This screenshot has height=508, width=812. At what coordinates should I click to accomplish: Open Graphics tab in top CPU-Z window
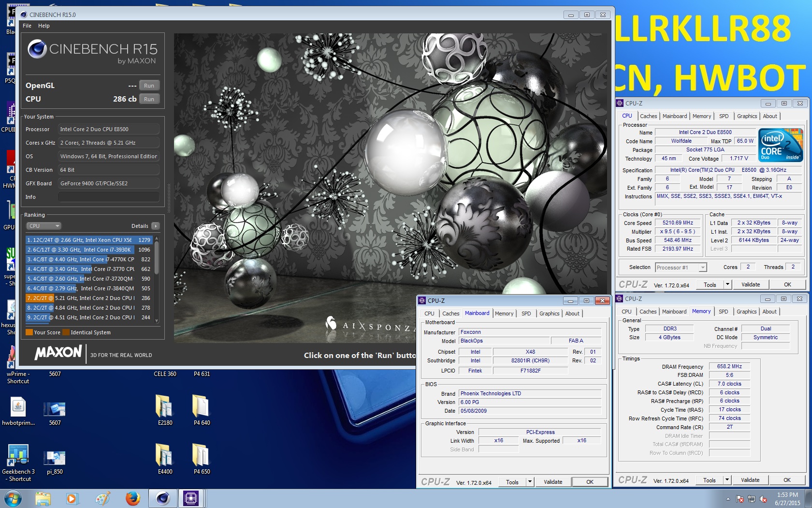(x=747, y=116)
